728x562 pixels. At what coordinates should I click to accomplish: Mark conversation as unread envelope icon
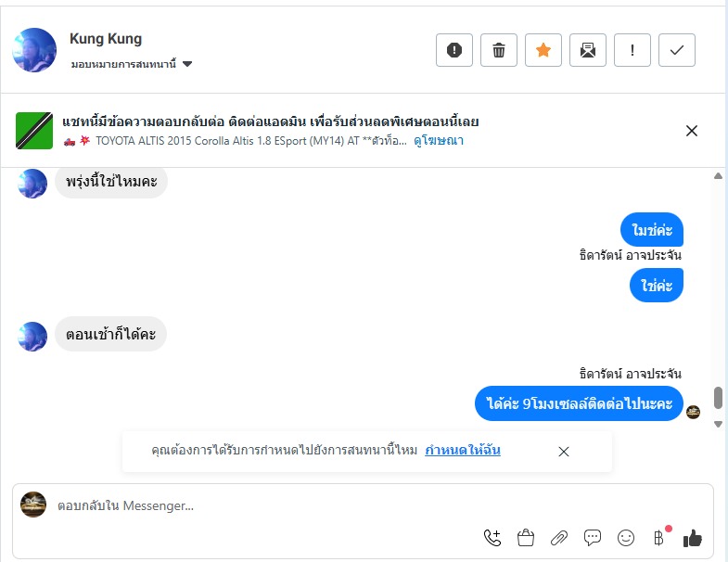[588, 50]
